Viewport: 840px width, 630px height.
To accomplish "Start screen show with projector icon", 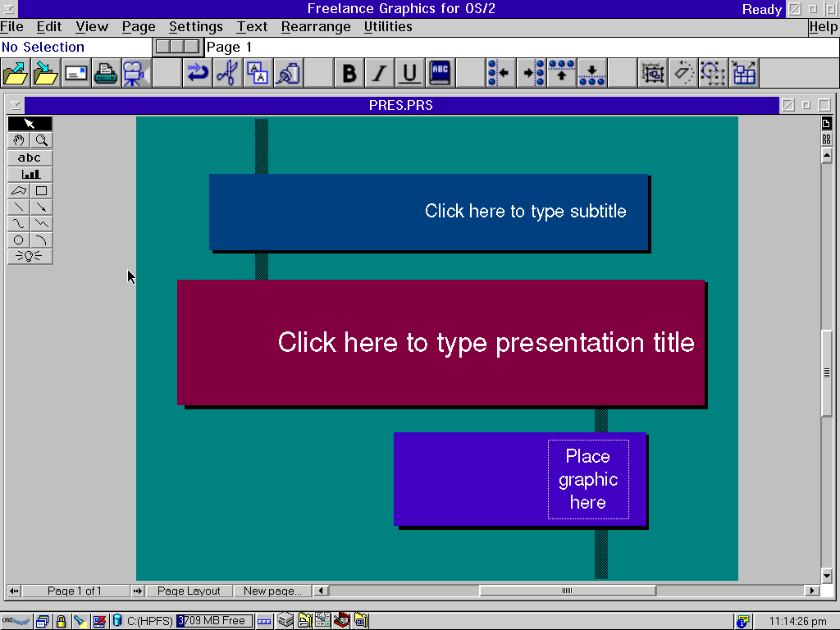I will pos(135,73).
